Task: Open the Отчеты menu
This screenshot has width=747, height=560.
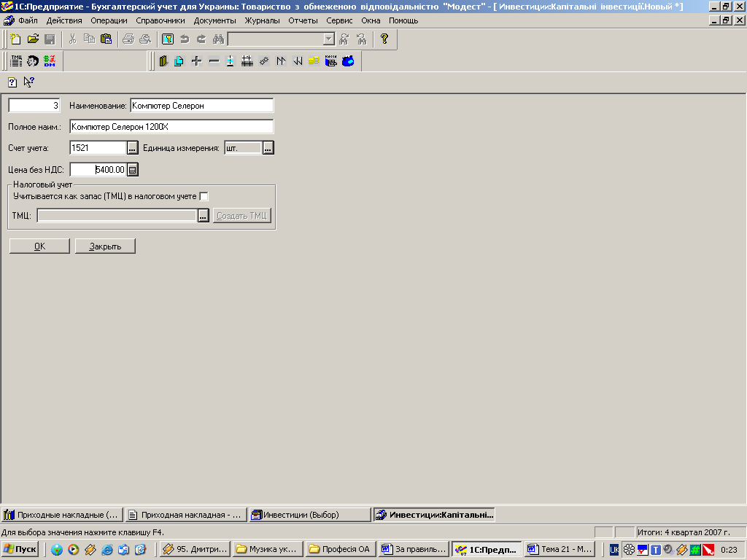Action: coord(303,20)
